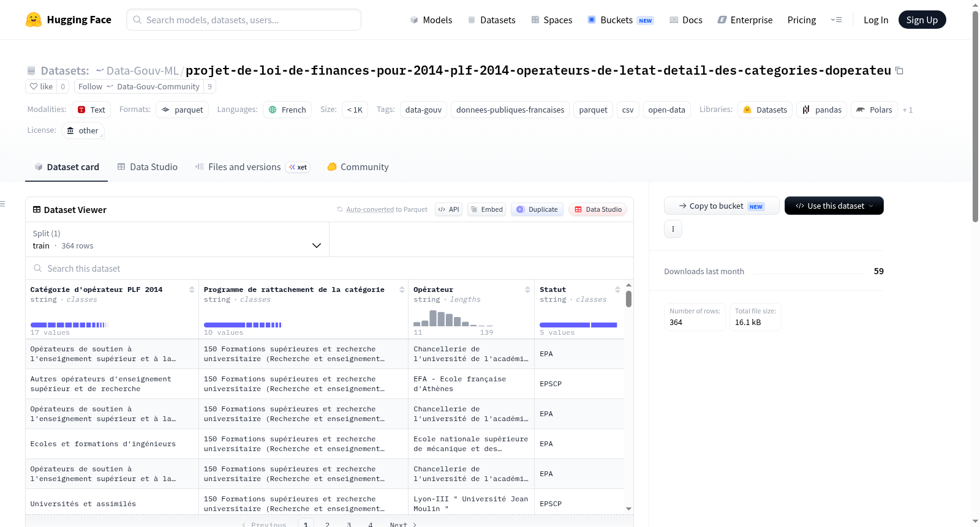Open the Hugging Face home logo
This screenshot has width=980, height=527.
click(x=68, y=20)
